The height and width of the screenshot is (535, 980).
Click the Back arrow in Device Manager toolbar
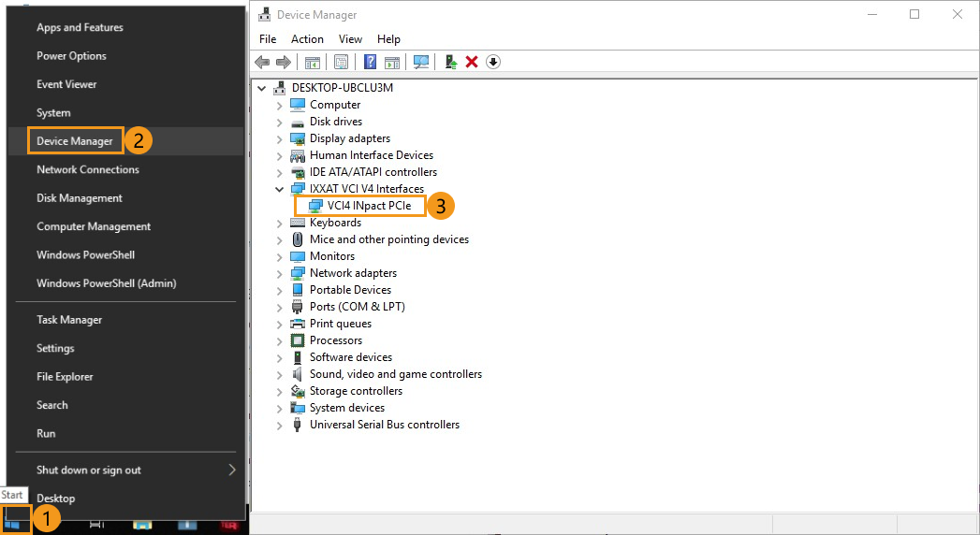262,62
